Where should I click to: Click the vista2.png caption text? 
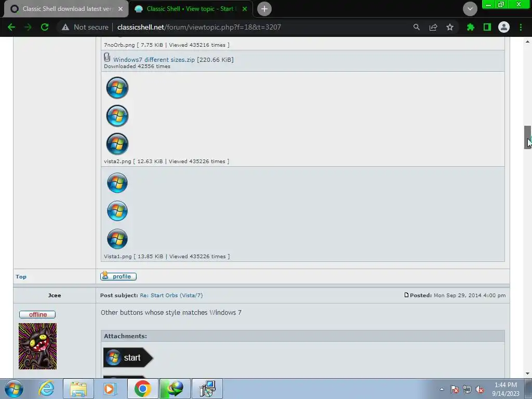pyautogui.click(x=167, y=161)
